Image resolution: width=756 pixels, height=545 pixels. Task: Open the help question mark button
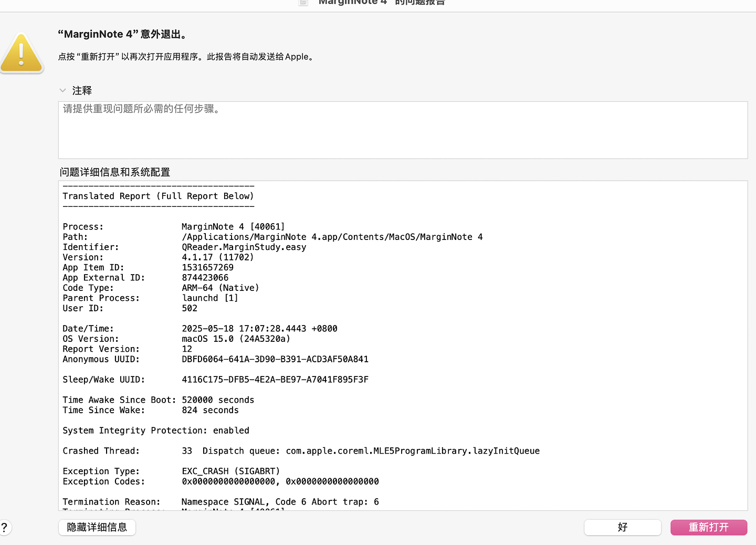tap(4, 528)
